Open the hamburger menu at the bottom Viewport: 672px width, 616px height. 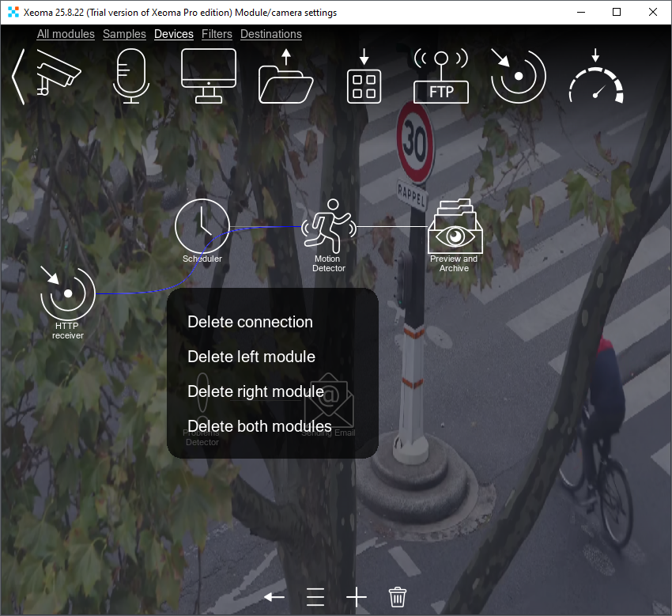(315, 596)
